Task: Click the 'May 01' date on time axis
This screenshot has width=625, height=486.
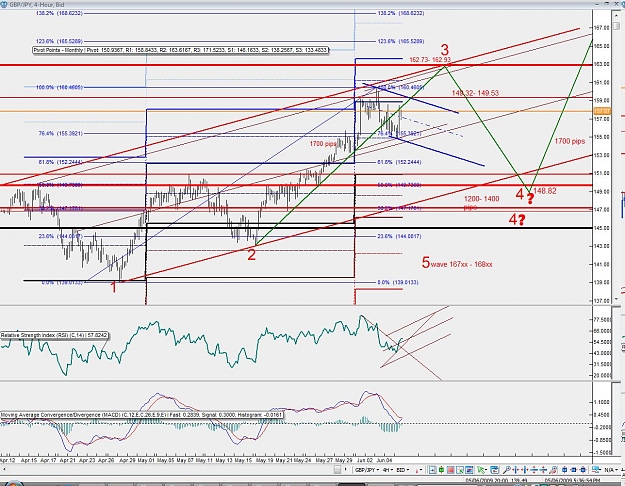Action: pos(145,460)
